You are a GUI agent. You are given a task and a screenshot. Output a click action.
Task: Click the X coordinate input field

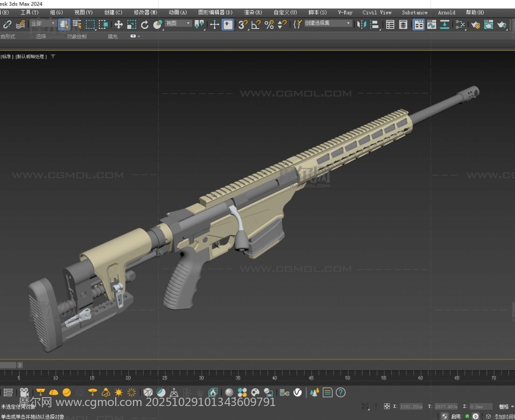(411, 406)
